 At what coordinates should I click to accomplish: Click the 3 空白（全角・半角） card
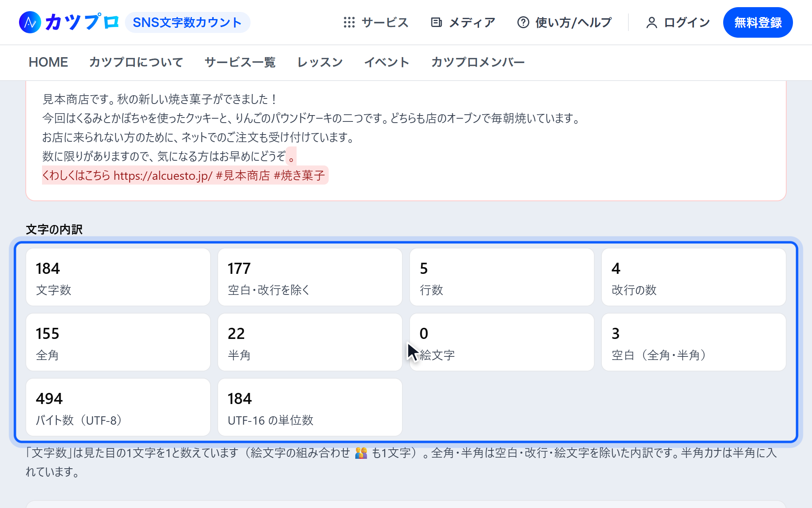pos(694,342)
